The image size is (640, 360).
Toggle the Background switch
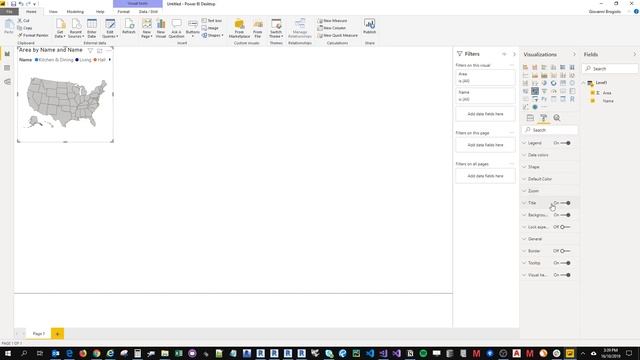565,215
